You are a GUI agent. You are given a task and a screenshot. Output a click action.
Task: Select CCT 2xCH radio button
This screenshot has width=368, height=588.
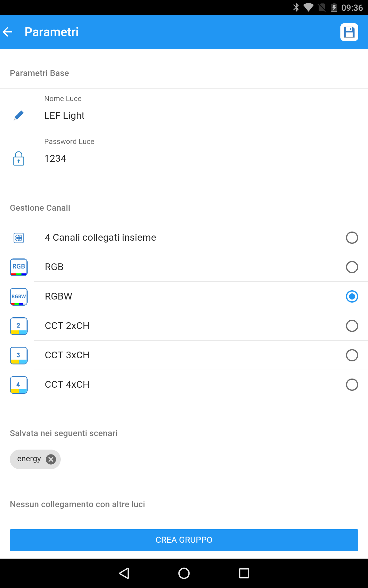click(x=352, y=326)
